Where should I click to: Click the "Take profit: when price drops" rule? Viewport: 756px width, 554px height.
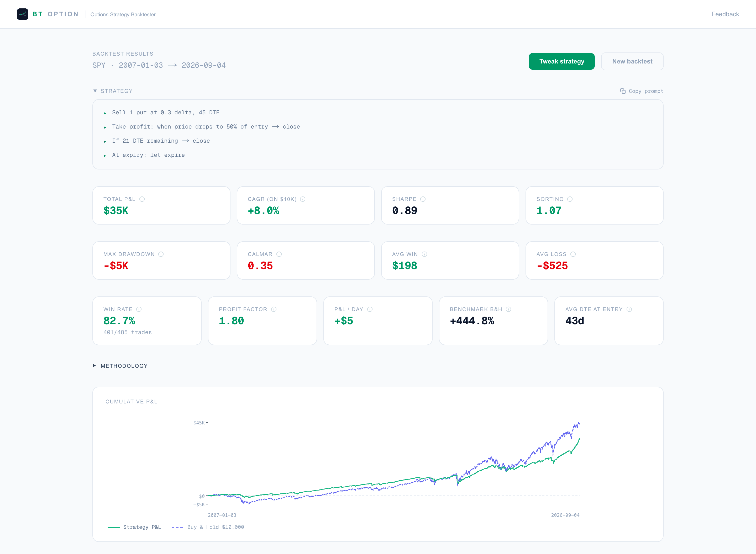pos(206,127)
